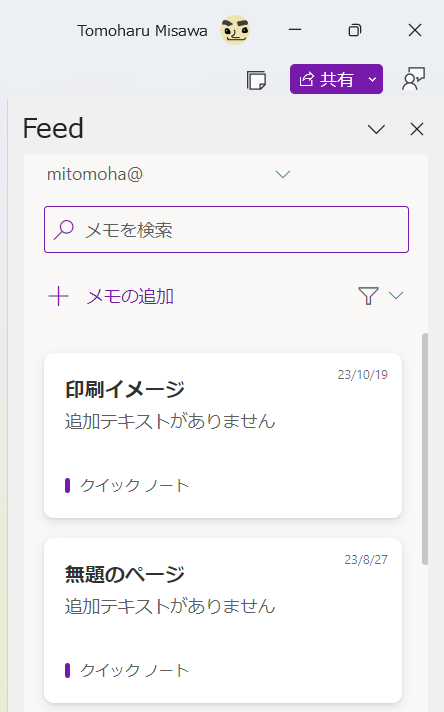The width and height of the screenshot is (444, 712).
Task: Click the メモを検索 search field
Action: click(227, 229)
